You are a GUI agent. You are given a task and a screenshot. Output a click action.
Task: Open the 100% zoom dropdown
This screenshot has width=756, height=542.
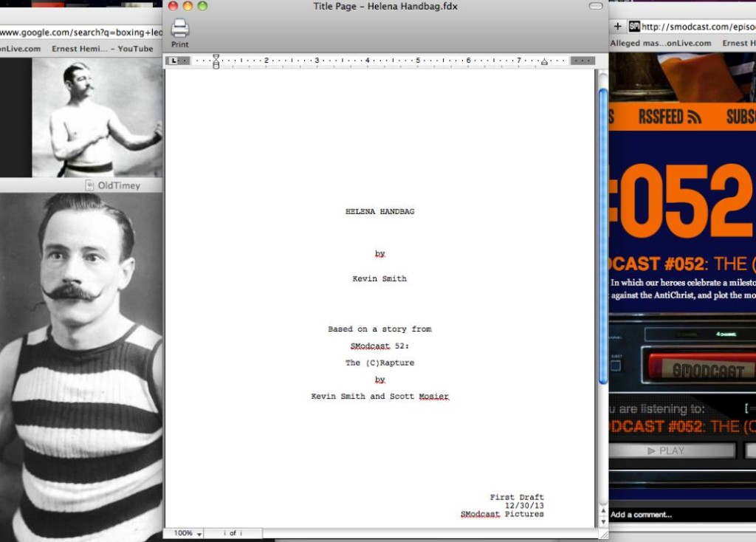point(188,533)
